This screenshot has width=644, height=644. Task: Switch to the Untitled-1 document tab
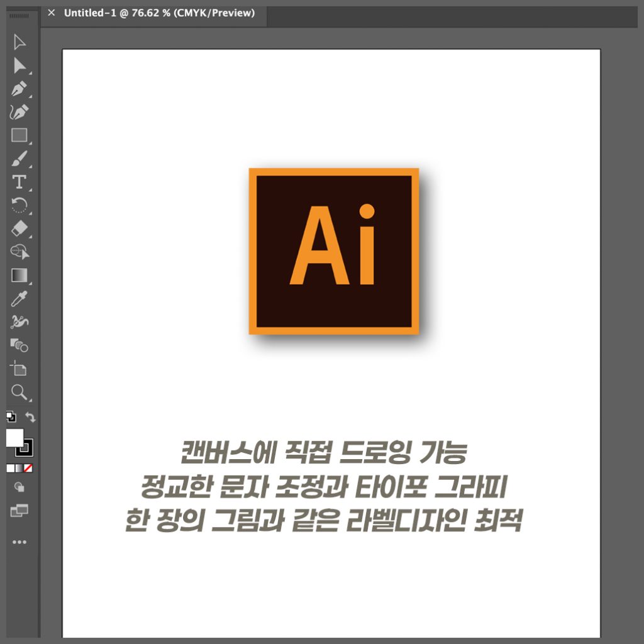pos(159,13)
